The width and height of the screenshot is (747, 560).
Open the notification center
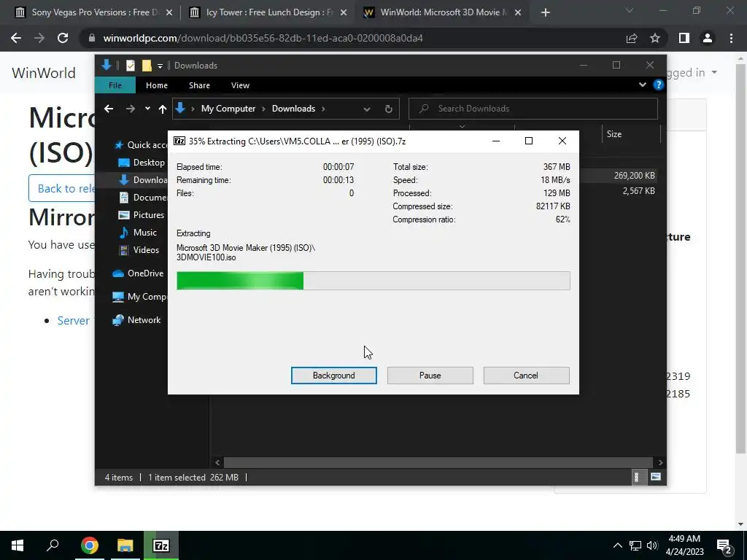(x=724, y=545)
